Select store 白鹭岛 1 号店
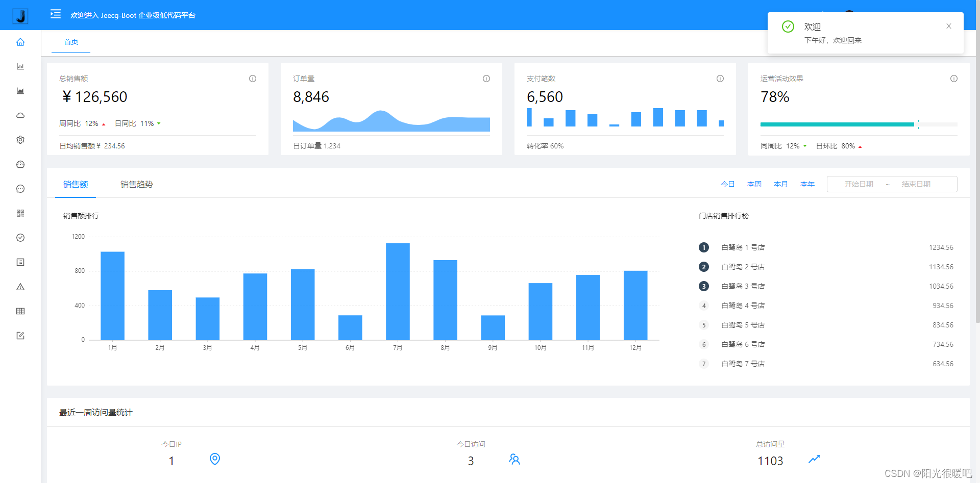 click(743, 247)
